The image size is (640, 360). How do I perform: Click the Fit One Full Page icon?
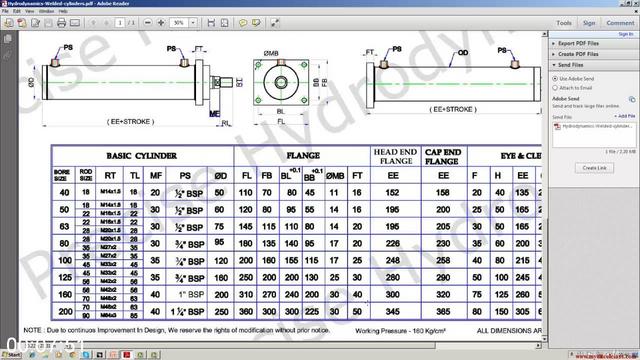[x=224, y=23]
